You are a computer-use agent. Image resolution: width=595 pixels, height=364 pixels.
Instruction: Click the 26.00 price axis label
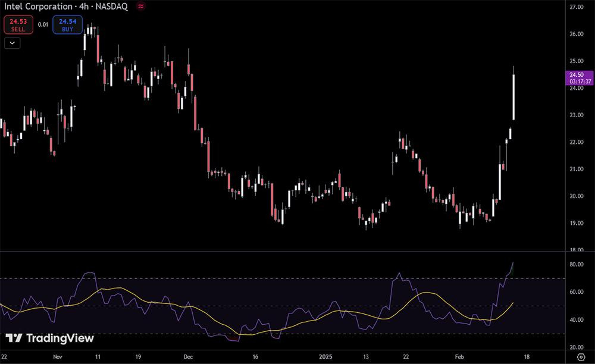(577, 34)
